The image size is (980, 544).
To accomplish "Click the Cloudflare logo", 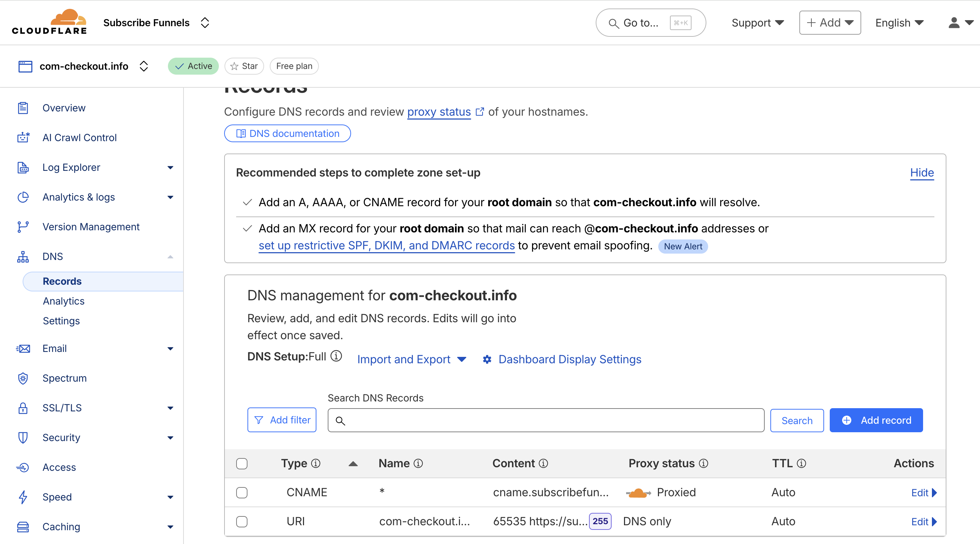I will click(x=49, y=22).
